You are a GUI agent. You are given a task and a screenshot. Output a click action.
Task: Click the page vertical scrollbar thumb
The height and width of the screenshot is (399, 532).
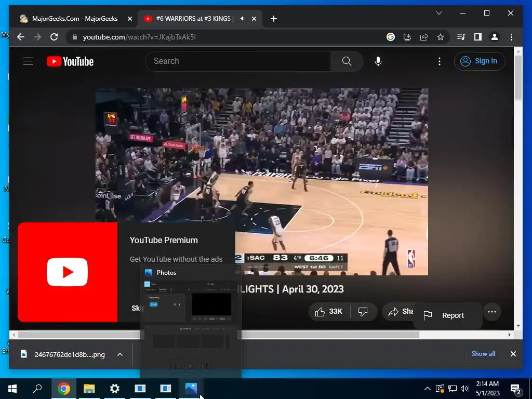point(518,78)
